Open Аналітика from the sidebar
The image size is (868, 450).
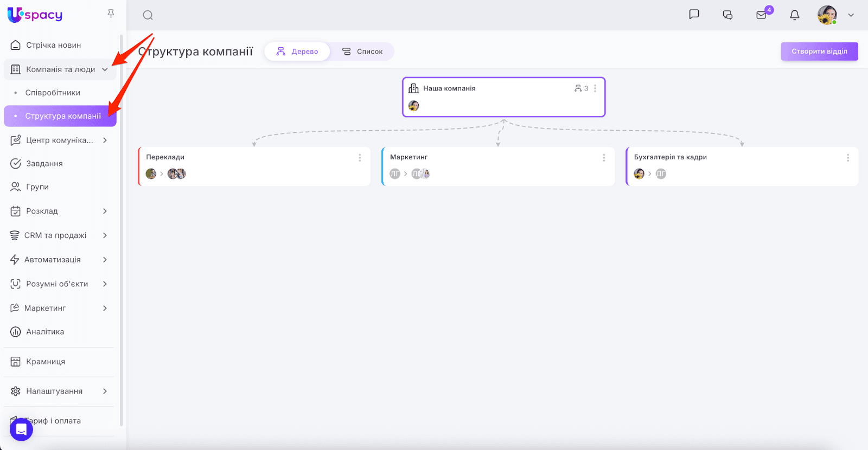tap(45, 332)
